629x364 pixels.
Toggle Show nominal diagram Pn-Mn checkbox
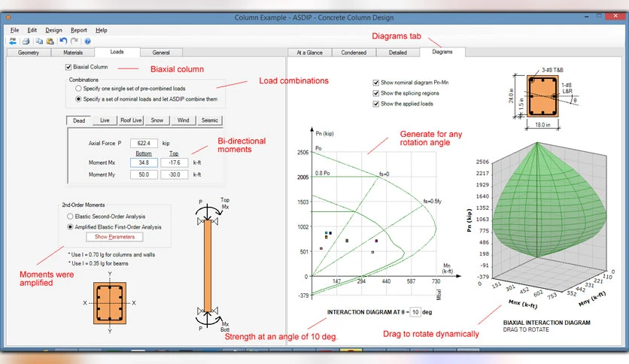pos(376,83)
